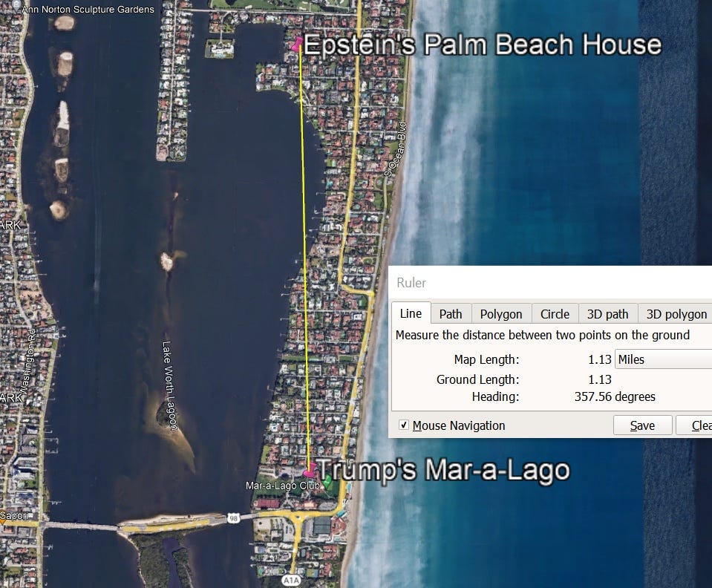Click the pink pushpin at Trump's Mar-a-Lago
The width and height of the screenshot is (712, 588).
point(310,470)
